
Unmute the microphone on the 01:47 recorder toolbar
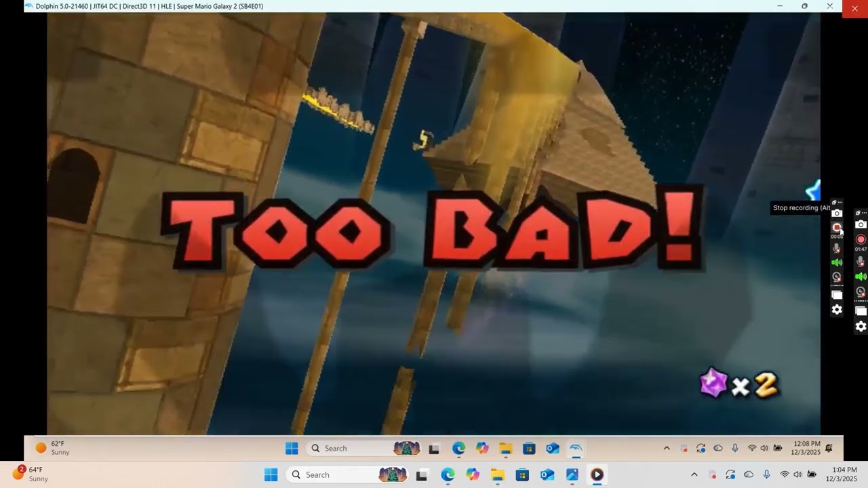click(861, 261)
